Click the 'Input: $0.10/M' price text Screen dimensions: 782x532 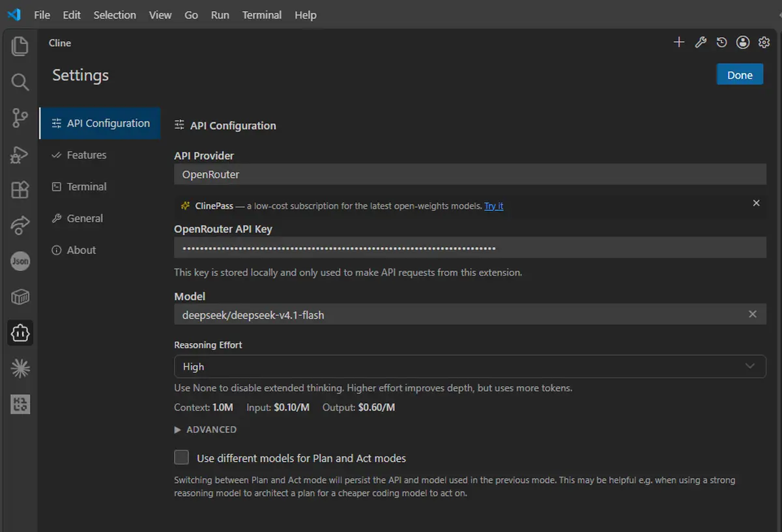pyautogui.click(x=278, y=408)
